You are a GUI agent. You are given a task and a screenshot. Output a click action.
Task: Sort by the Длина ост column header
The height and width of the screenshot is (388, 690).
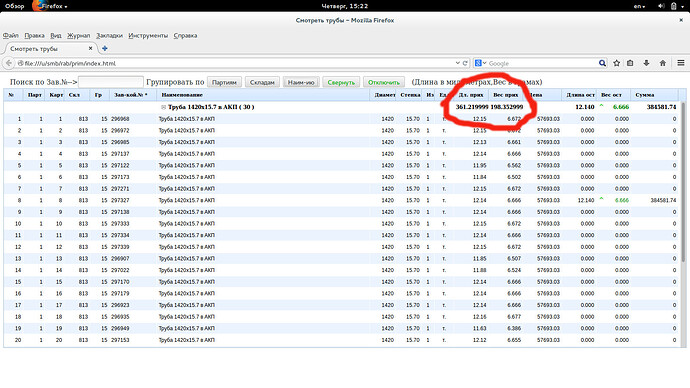(x=580, y=95)
